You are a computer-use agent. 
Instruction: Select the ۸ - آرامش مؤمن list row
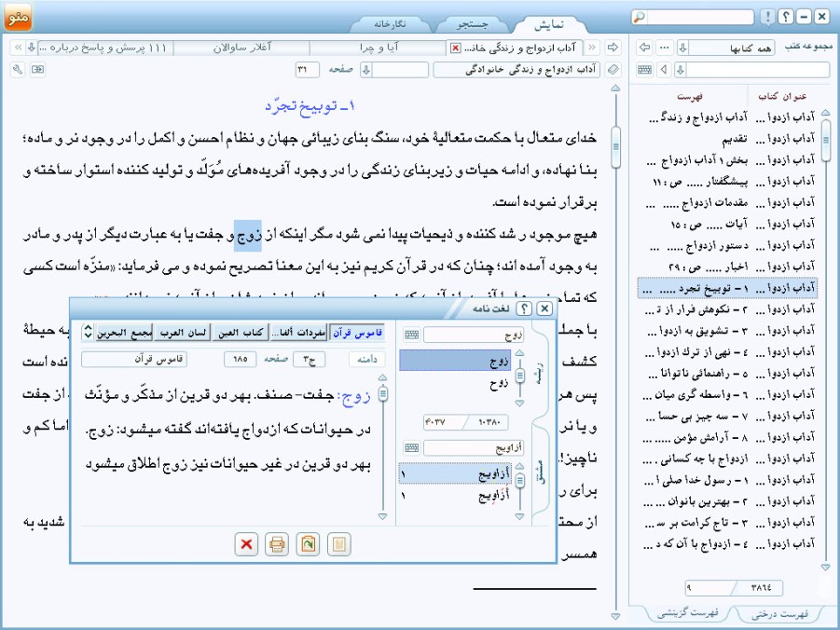[728, 438]
